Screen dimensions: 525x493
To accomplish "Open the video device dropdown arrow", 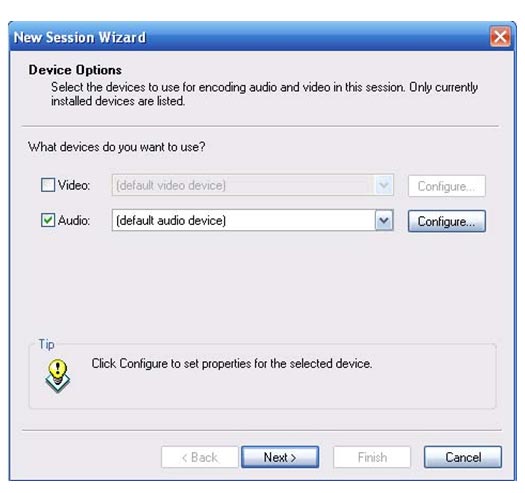I will tap(384, 185).
